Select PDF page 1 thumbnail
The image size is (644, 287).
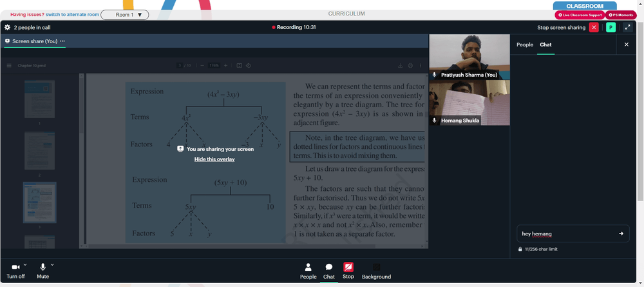(39, 99)
